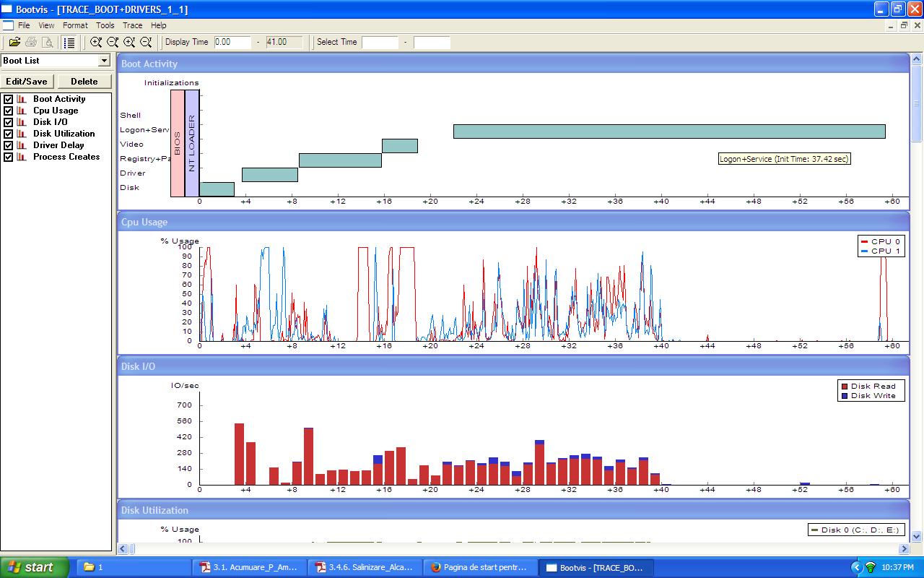
Task: Click the grayed-out Print icon in toolbar
Action: tap(31, 43)
